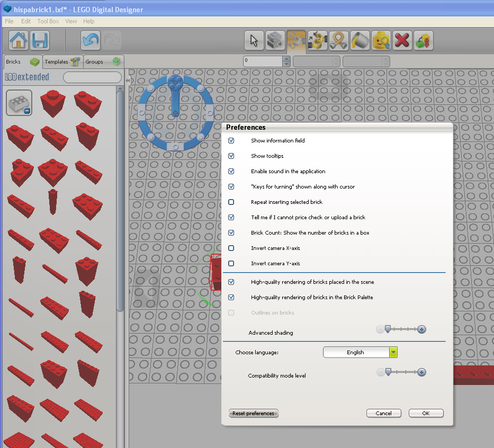Increase Advanced shading with plus icon

(x=421, y=329)
